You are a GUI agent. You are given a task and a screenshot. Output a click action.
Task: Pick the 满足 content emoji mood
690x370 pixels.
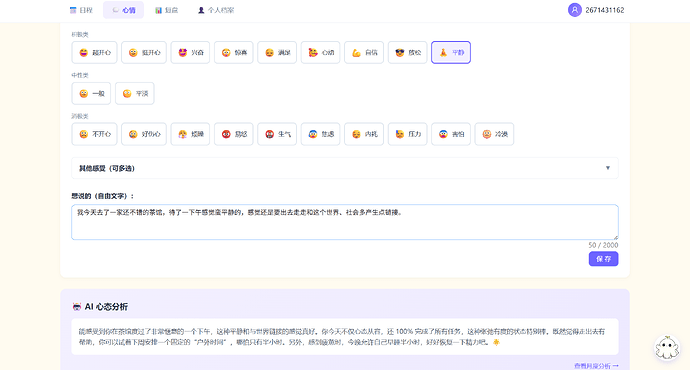[x=277, y=52]
